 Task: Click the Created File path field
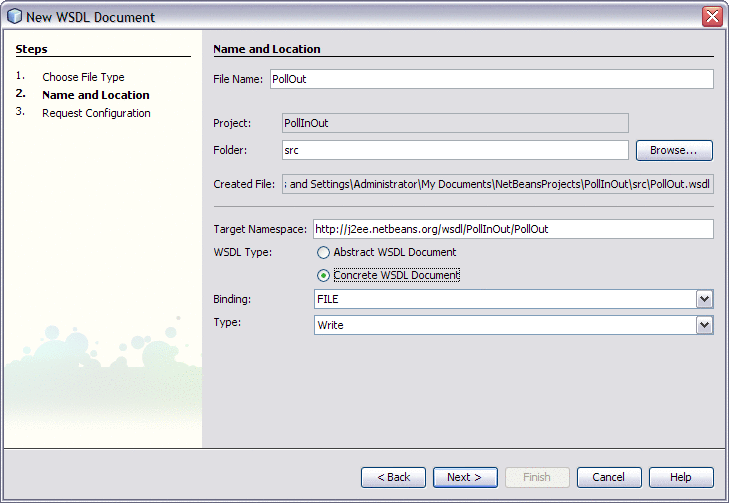497,184
